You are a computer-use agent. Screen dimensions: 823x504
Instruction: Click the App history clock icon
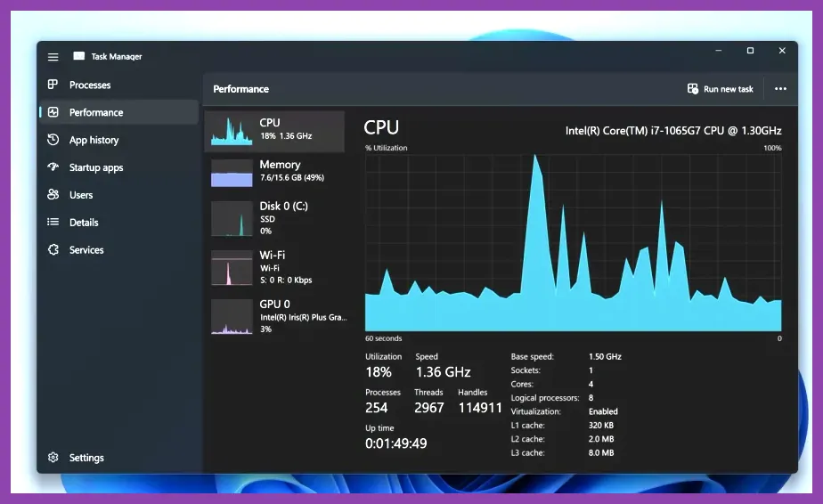click(53, 140)
